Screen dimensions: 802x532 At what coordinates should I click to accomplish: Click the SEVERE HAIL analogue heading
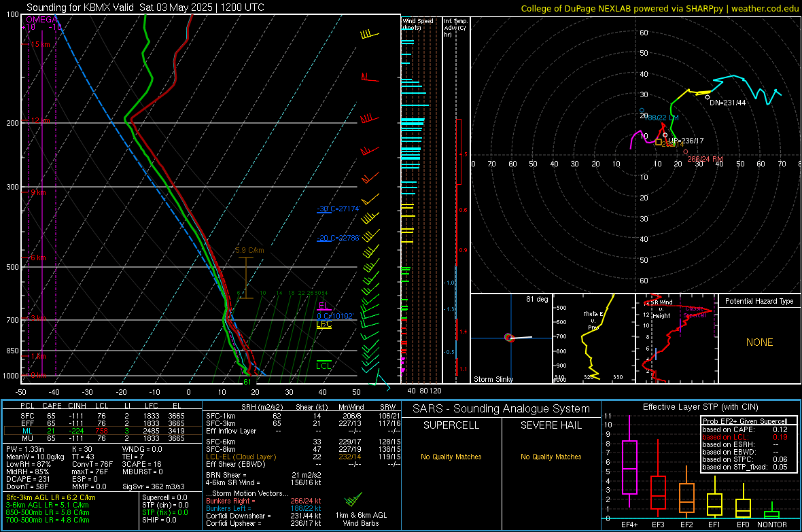pyautogui.click(x=551, y=425)
